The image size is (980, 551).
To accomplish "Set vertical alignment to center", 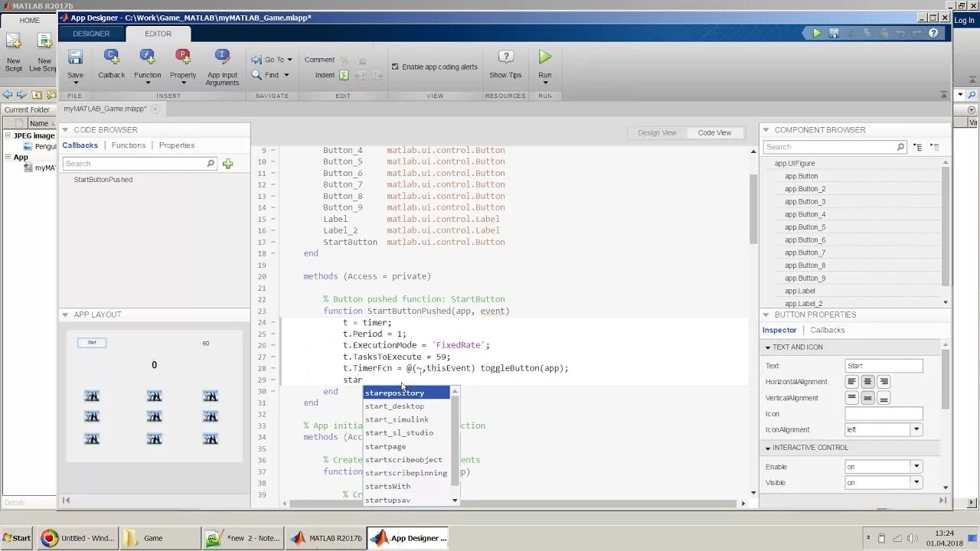I will click(867, 398).
